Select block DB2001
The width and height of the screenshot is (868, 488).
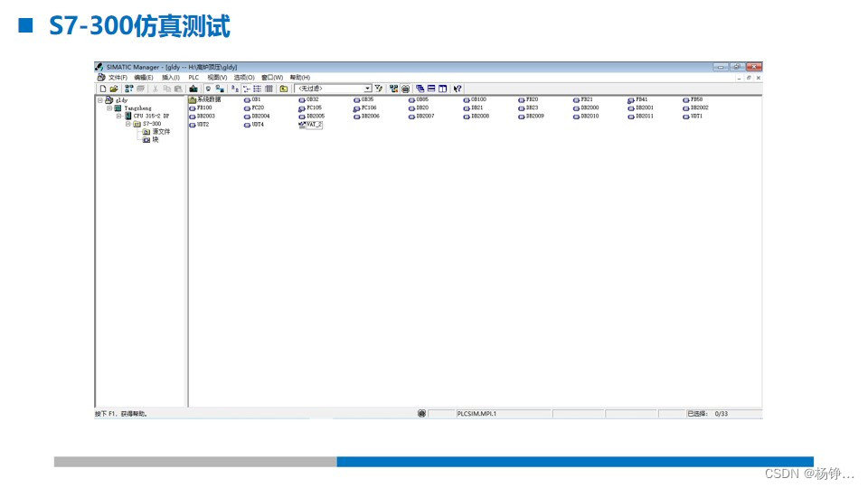click(641, 108)
